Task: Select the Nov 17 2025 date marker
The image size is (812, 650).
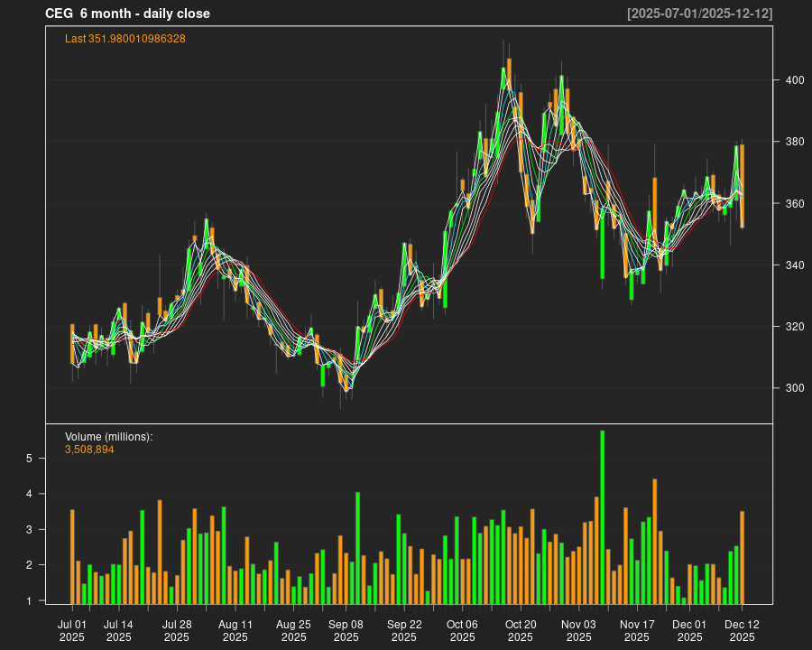Action: [637, 630]
